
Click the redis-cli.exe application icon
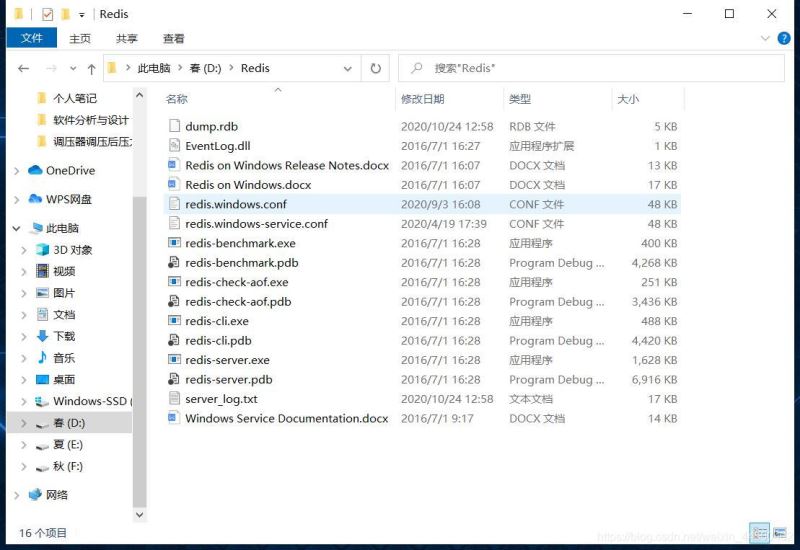coord(174,320)
